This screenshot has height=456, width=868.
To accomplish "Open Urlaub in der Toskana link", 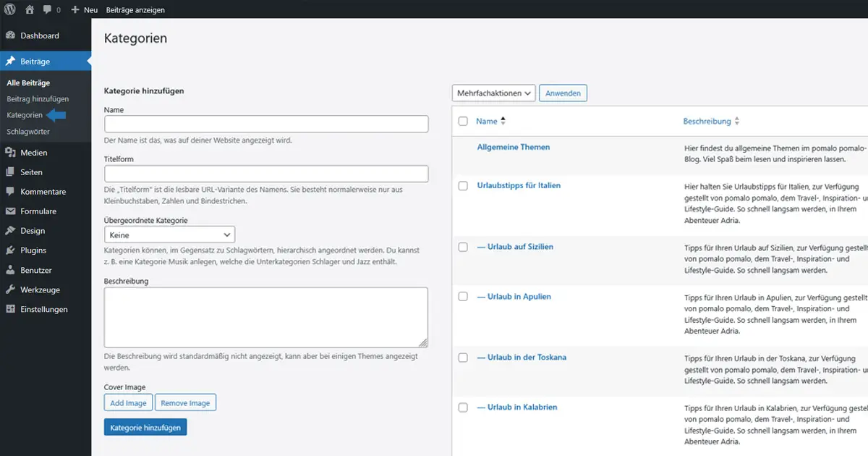I will click(522, 358).
